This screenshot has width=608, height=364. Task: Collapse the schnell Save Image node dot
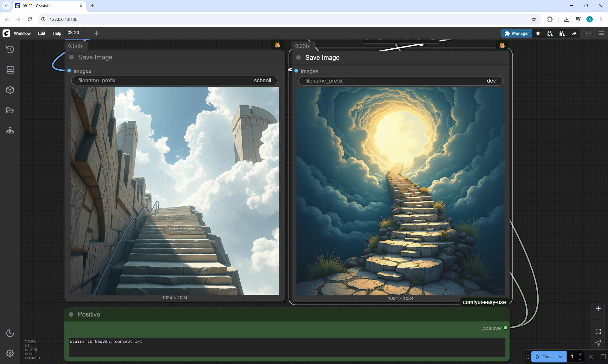[x=72, y=57]
